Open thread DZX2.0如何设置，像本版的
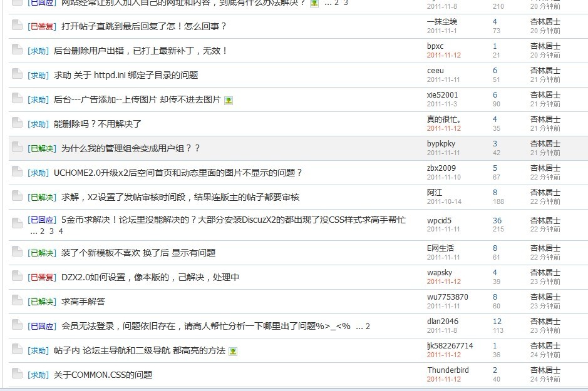 (x=150, y=278)
